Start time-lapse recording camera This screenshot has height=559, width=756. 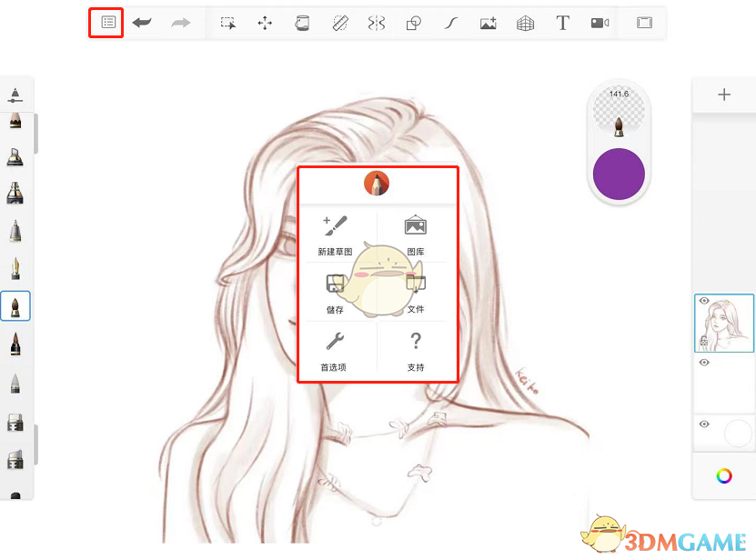600,23
